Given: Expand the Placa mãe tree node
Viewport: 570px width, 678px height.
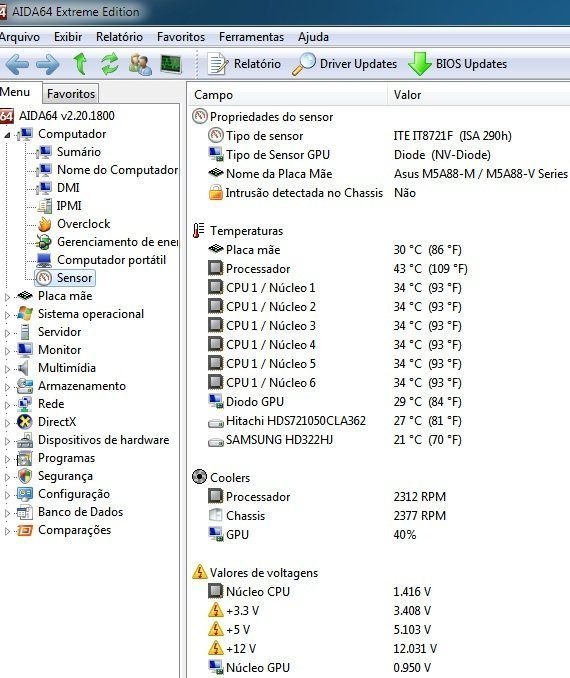Looking at the screenshot, I should click(7, 297).
